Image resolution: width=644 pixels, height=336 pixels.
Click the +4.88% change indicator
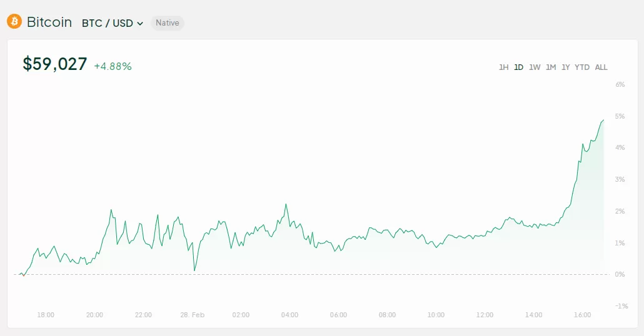coord(113,66)
